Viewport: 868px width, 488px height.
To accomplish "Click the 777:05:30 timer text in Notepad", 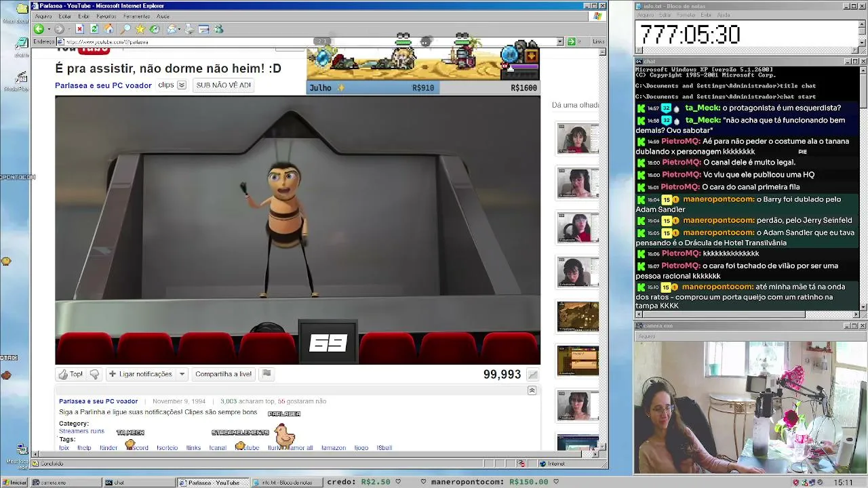I will click(690, 35).
